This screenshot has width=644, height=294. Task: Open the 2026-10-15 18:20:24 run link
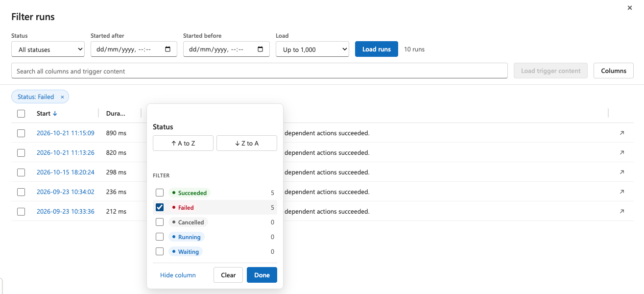click(x=66, y=172)
